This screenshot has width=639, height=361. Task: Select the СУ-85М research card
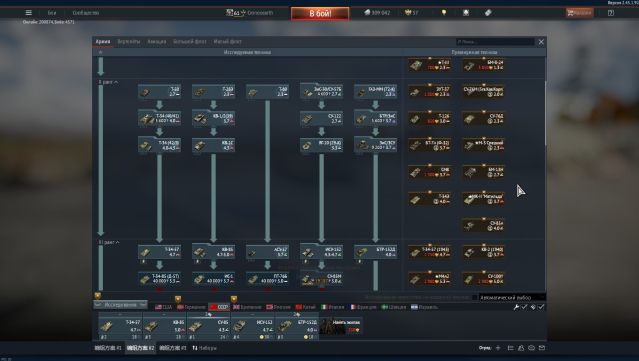(x=321, y=279)
